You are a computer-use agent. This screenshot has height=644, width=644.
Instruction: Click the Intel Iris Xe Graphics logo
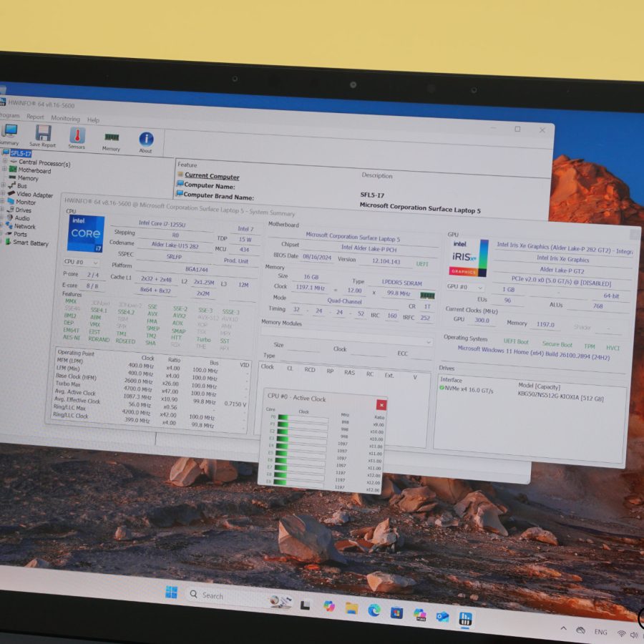click(468, 258)
